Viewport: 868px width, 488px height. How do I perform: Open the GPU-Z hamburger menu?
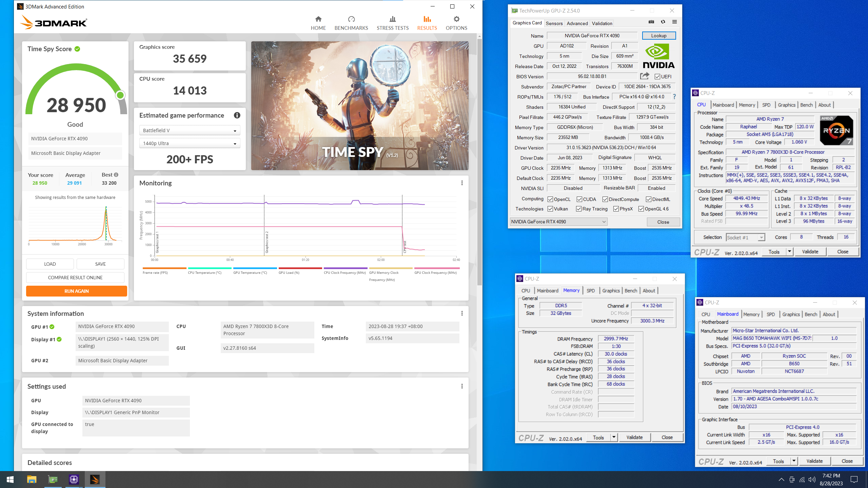click(674, 22)
